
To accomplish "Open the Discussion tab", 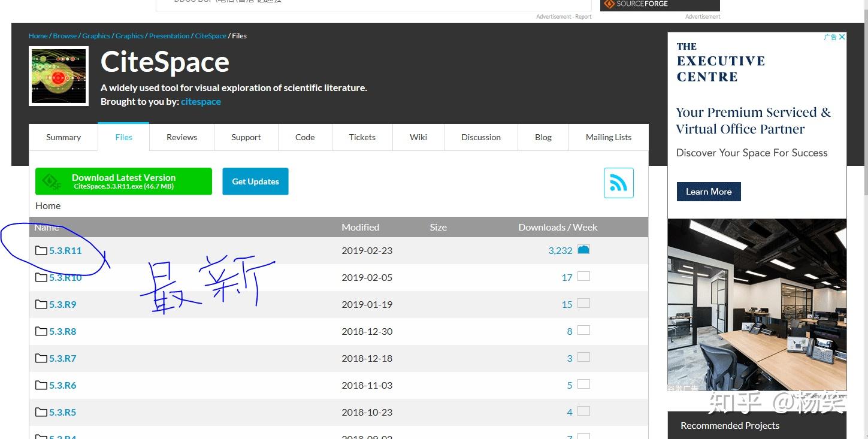I will (481, 137).
